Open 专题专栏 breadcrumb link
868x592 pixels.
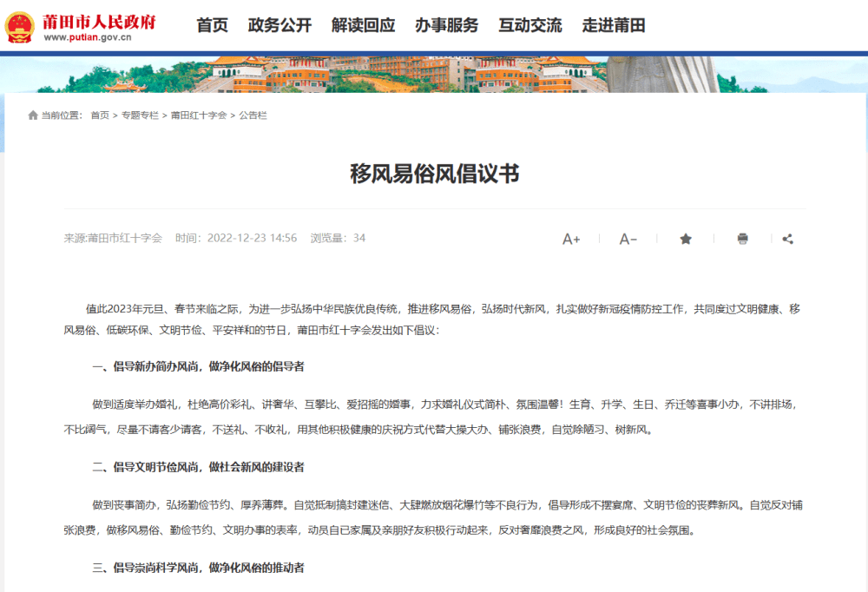coord(140,115)
